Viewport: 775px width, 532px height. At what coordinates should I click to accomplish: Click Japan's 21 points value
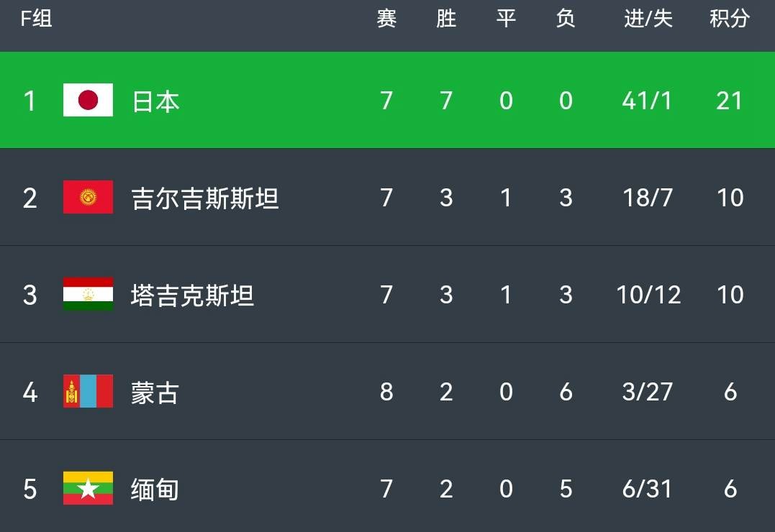pyautogui.click(x=730, y=101)
